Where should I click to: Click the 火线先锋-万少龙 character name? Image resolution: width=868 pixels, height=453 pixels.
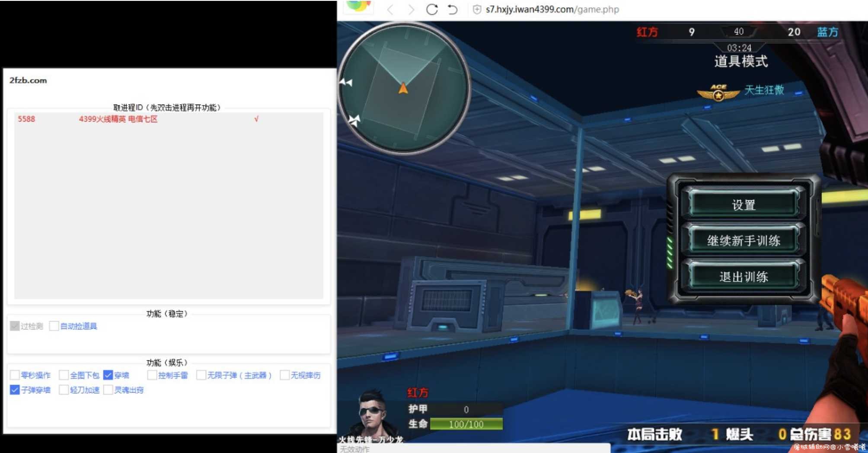tap(371, 440)
